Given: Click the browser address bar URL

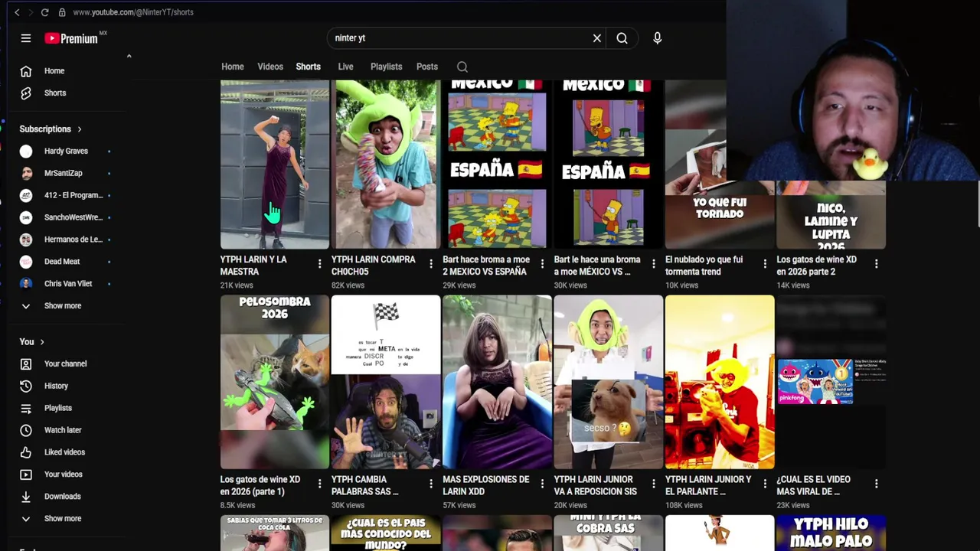Looking at the screenshot, I should (x=132, y=12).
